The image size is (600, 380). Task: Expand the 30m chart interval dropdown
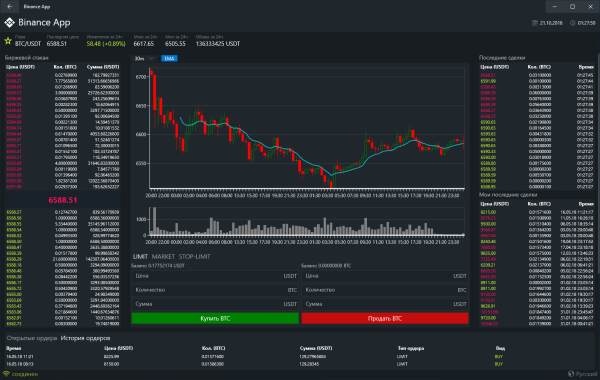(145, 59)
